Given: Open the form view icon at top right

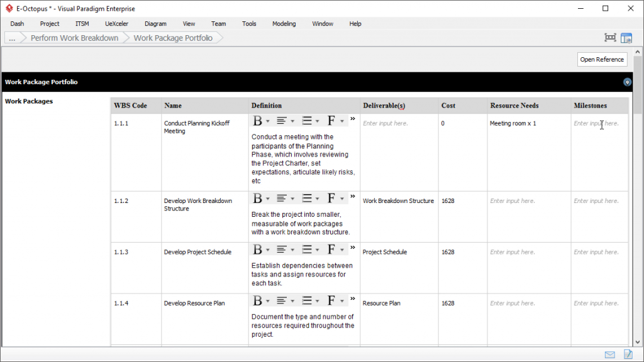Looking at the screenshot, I should click(626, 38).
